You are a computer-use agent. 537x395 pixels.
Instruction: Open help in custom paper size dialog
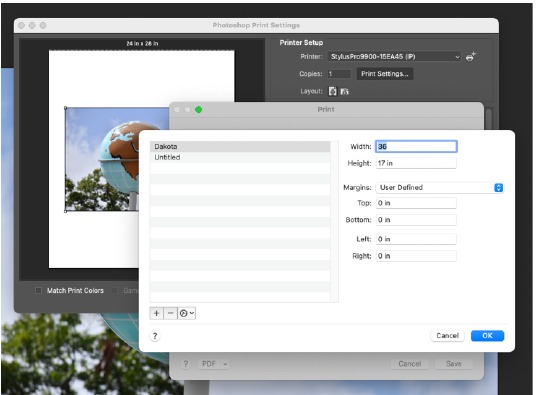[x=155, y=336]
